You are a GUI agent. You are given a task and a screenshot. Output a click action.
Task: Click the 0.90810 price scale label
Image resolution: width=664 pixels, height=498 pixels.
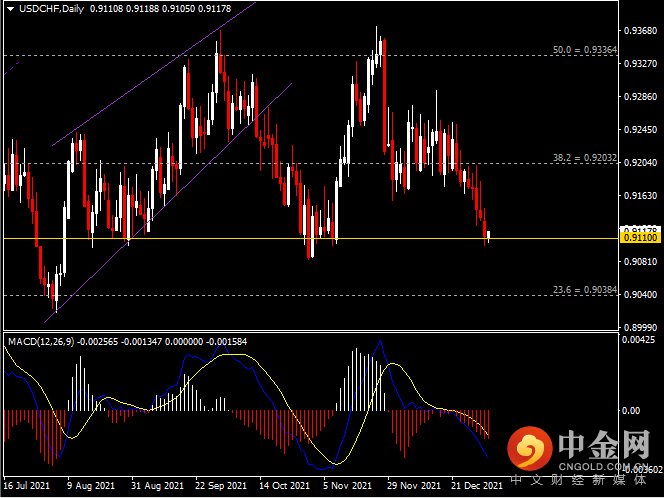(x=641, y=262)
